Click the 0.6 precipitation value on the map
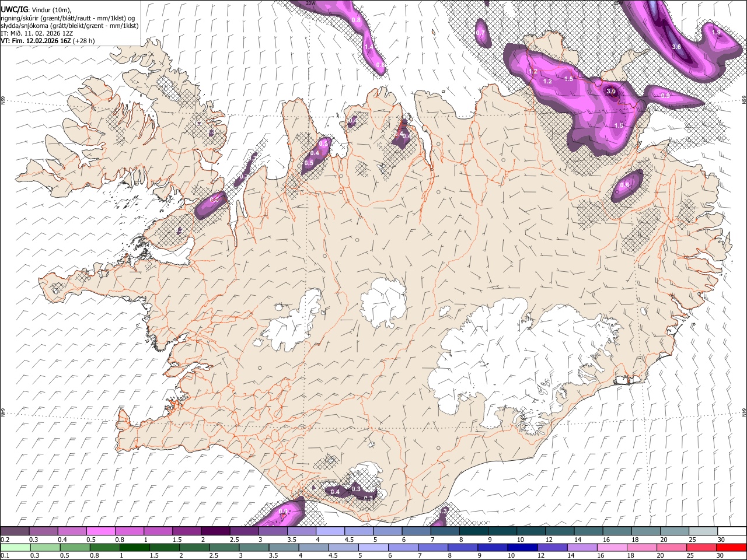Screen dimensions: 747x560 click(624, 185)
